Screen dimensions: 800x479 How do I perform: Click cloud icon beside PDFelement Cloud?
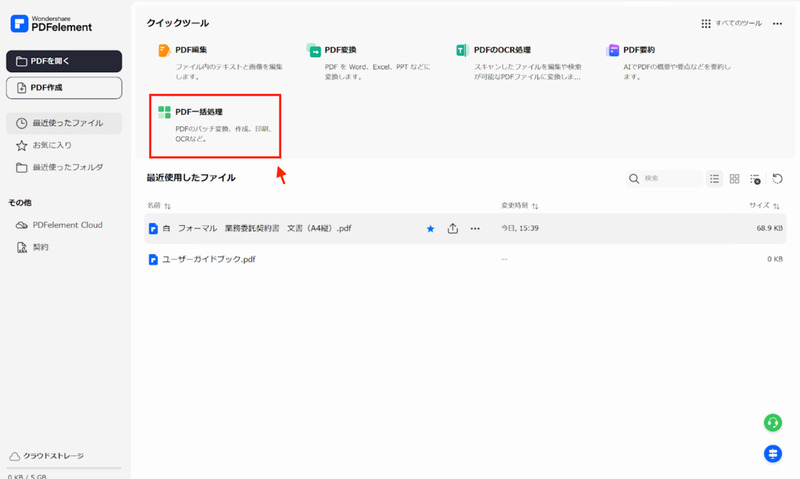pyautogui.click(x=21, y=225)
